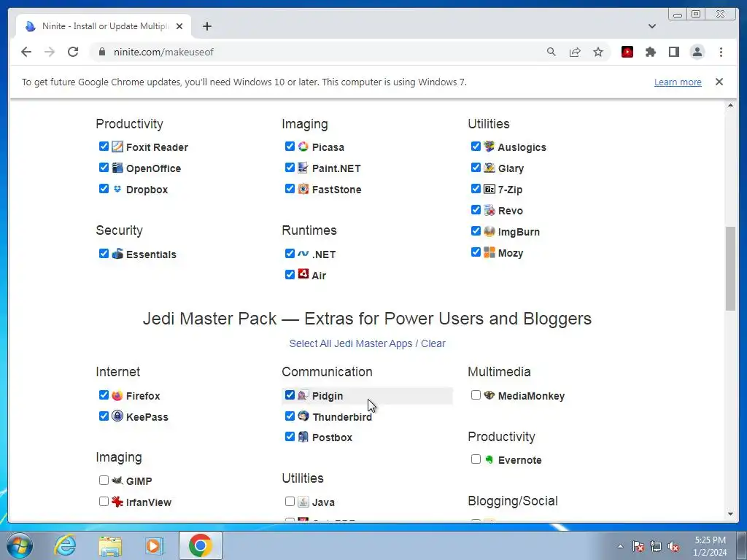Click the Picasa app icon

(303, 147)
